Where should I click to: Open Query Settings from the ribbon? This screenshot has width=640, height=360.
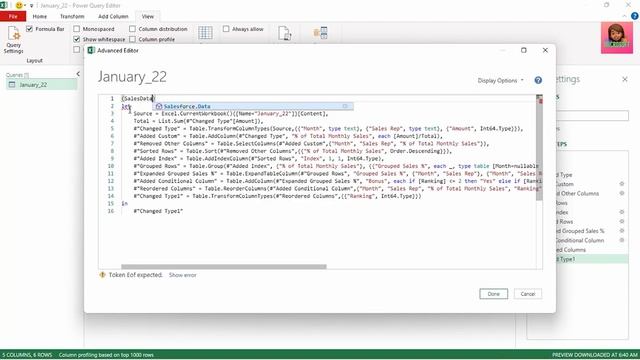[13, 39]
